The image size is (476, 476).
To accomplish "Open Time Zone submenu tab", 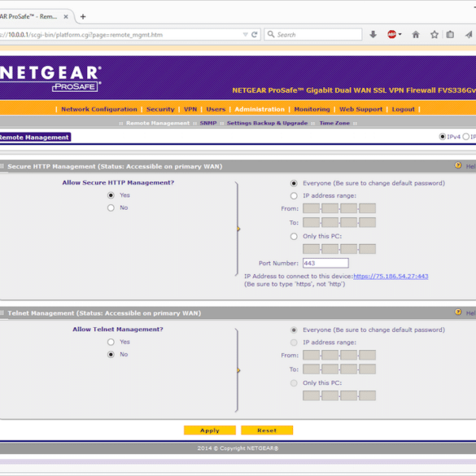I will [334, 123].
